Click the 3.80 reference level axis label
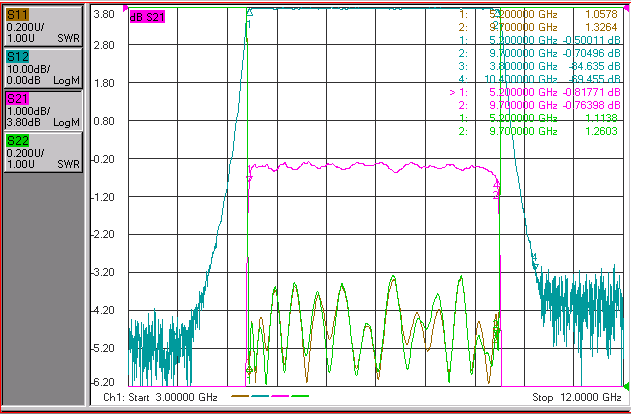The height and width of the screenshot is (414, 631). pyautogui.click(x=104, y=14)
